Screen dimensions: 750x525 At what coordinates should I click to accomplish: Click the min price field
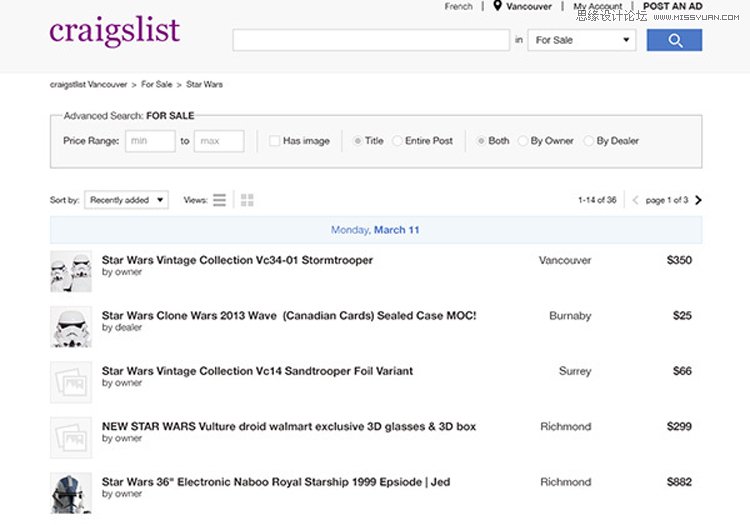click(150, 141)
